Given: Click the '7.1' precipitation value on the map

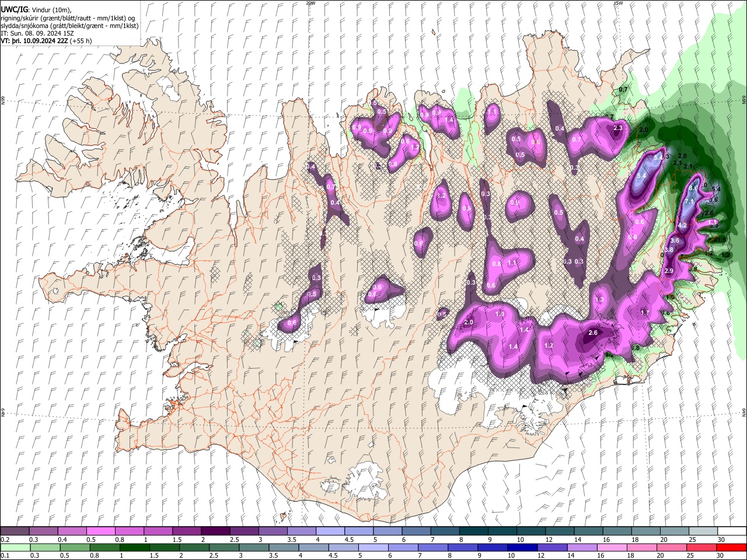Looking at the screenshot, I should pyautogui.click(x=689, y=202).
